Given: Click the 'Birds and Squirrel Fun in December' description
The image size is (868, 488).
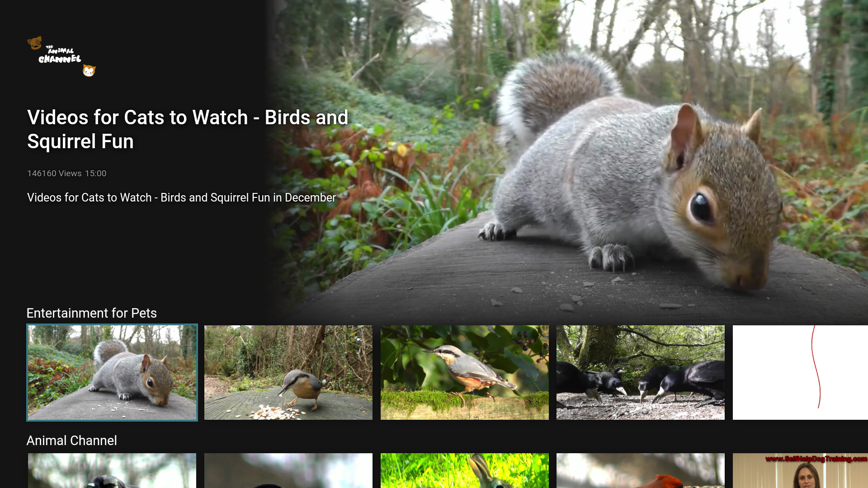Looking at the screenshot, I should (x=181, y=197).
